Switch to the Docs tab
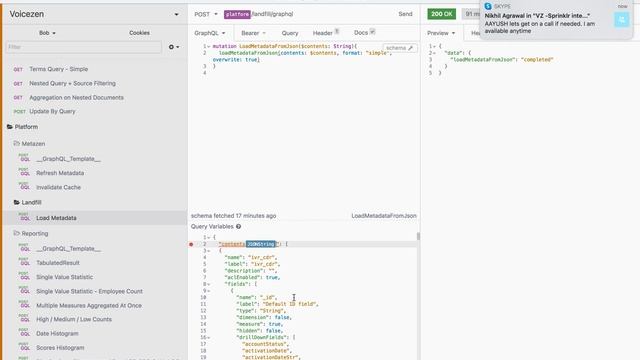The width and height of the screenshot is (640, 360). click(x=364, y=32)
